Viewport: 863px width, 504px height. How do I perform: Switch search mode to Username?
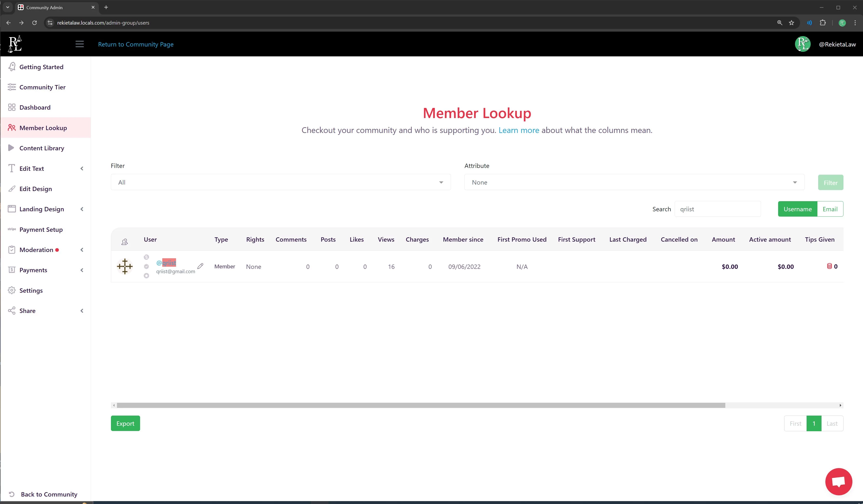pyautogui.click(x=798, y=209)
